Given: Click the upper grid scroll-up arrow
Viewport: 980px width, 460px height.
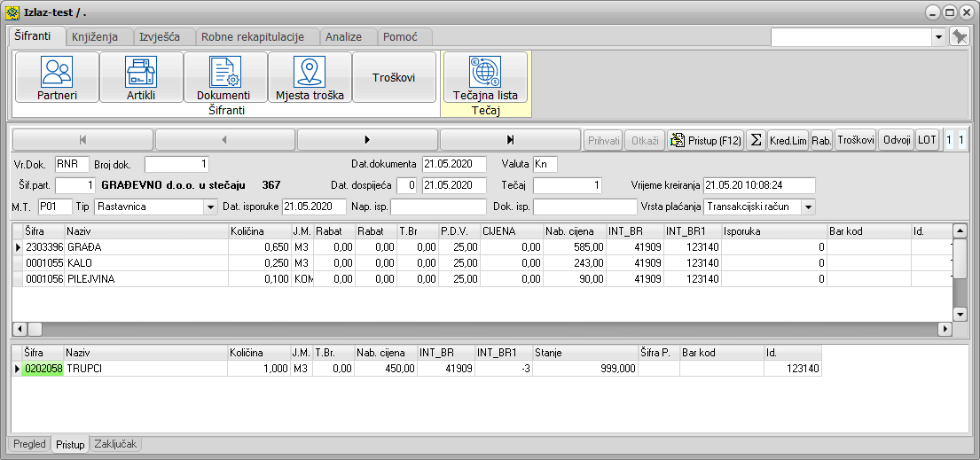Looking at the screenshot, I should coord(960,230).
